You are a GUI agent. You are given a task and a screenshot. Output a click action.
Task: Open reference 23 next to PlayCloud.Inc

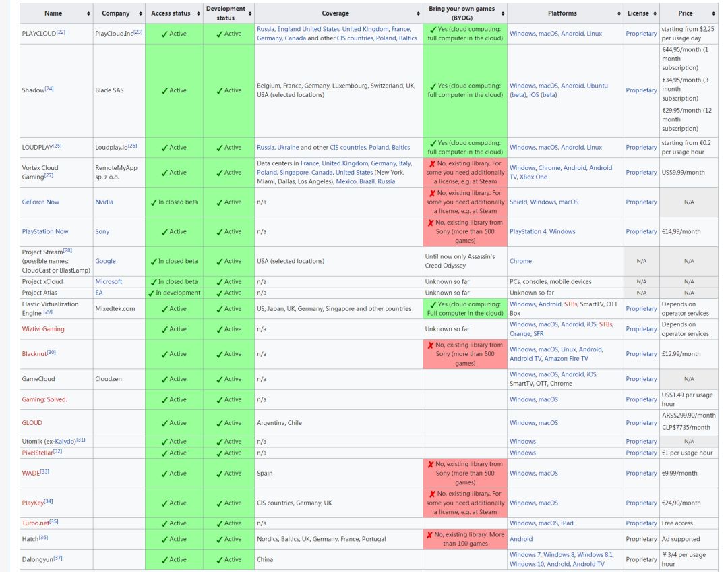(x=138, y=32)
